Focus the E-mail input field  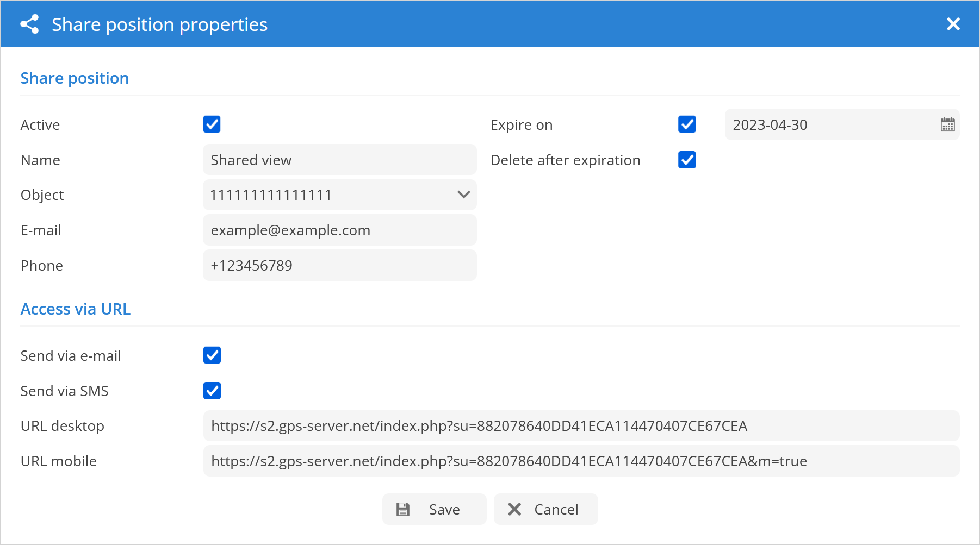point(339,230)
